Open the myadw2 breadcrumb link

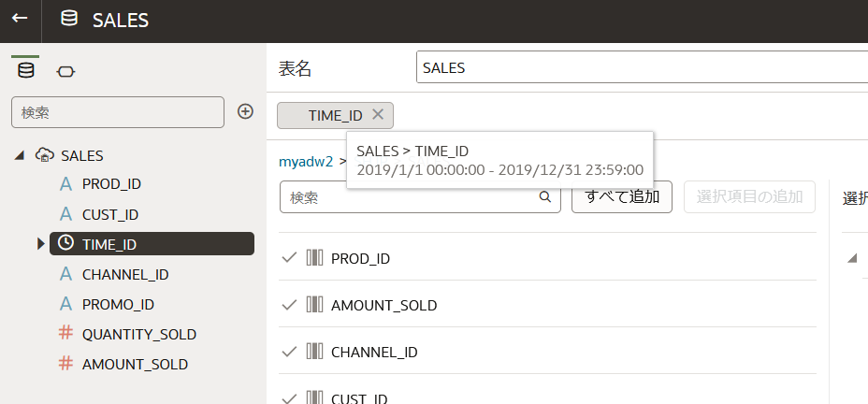(x=306, y=162)
